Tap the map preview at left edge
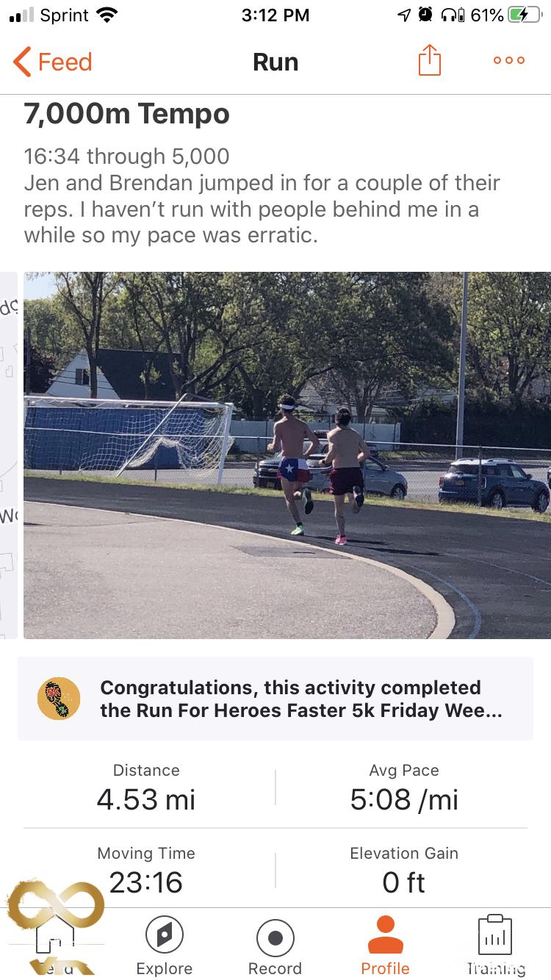This screenshot has width=551, height=980. pos(9,455)
